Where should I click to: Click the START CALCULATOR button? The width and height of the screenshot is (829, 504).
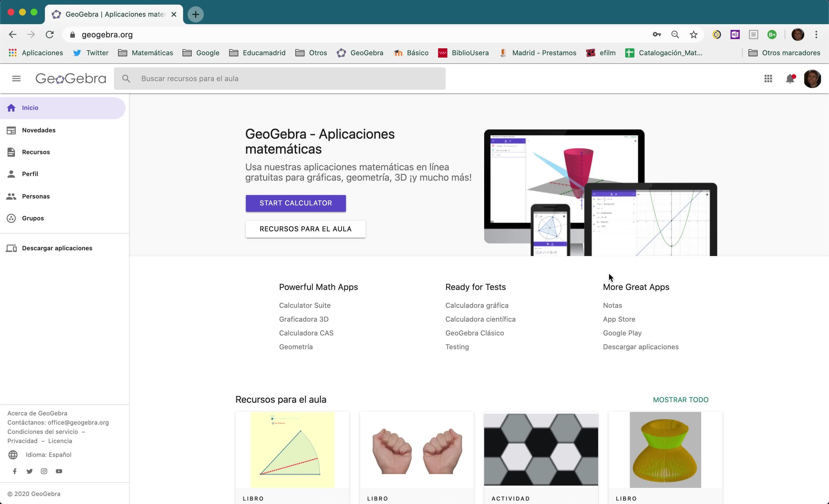295,203
